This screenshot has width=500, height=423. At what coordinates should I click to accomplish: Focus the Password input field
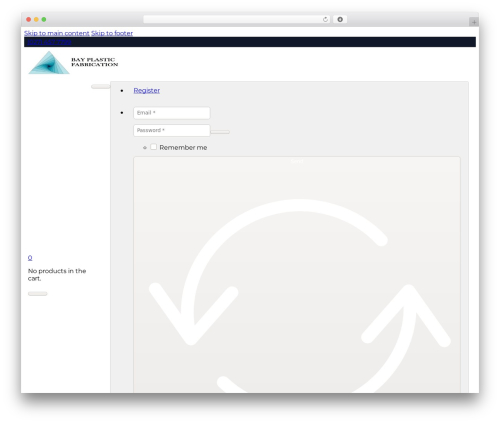[172, 130]
